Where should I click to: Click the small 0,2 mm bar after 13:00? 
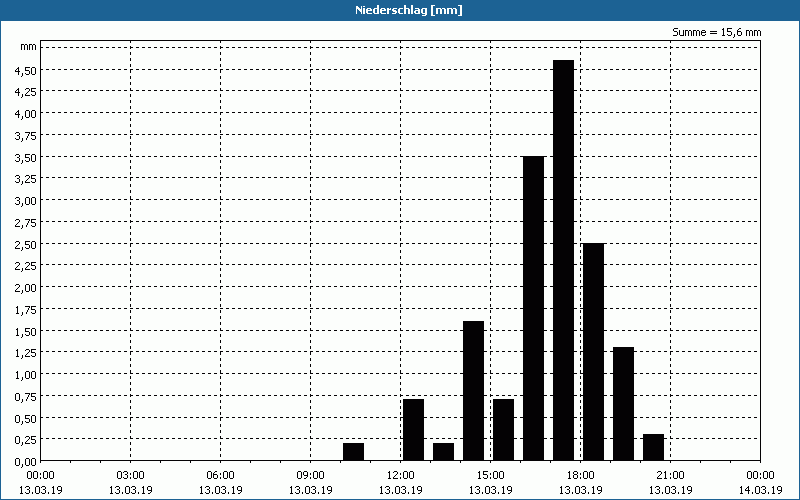click(x=443, y=452)
